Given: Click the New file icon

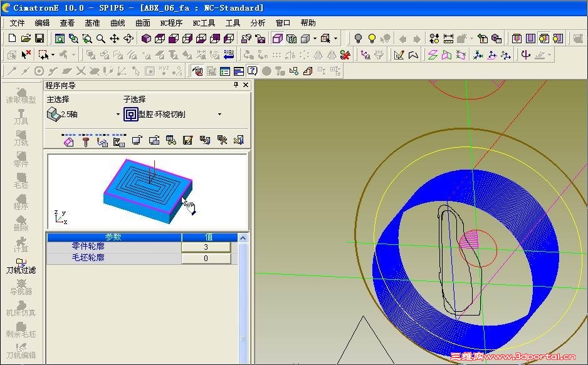Looking at the screenshot, I should [x=12, y=38].
